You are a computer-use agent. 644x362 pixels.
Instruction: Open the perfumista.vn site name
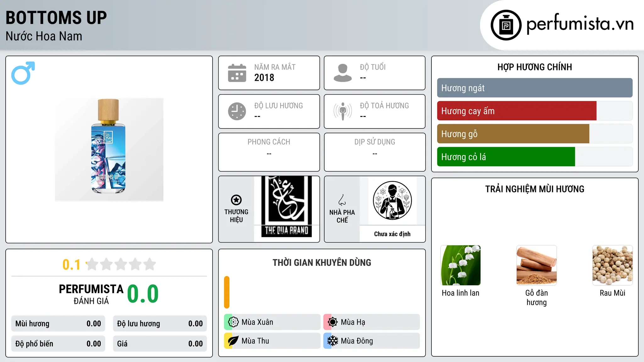coord(580,24)
